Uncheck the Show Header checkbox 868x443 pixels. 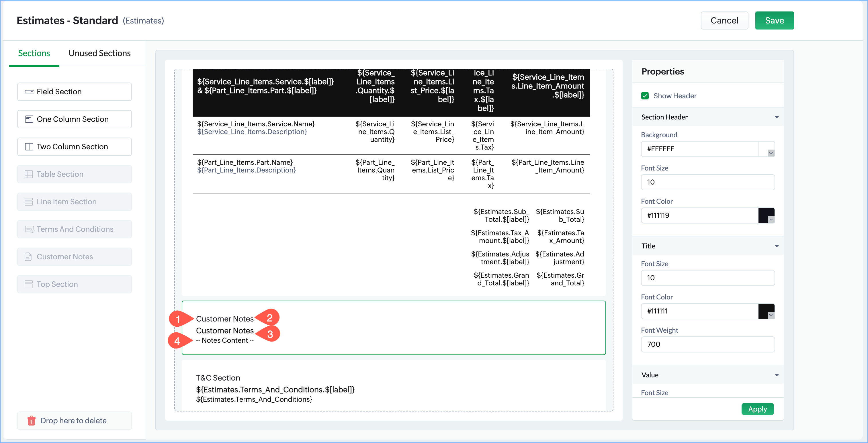coord(645,96)
